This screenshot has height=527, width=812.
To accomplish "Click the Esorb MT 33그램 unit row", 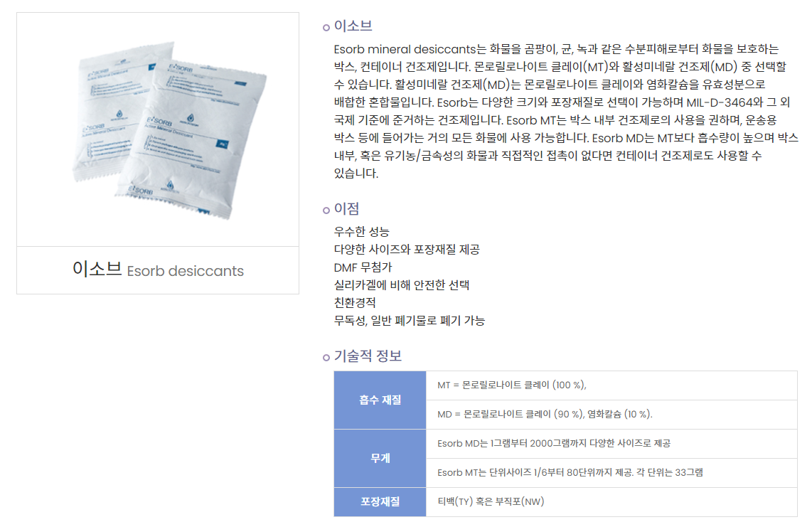I will [x=611, y=472].
